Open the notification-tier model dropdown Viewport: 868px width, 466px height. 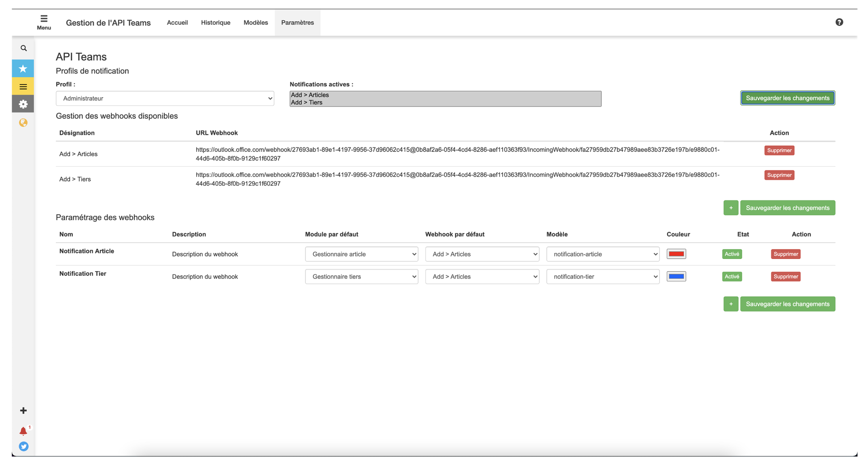[x=603, y=277]
